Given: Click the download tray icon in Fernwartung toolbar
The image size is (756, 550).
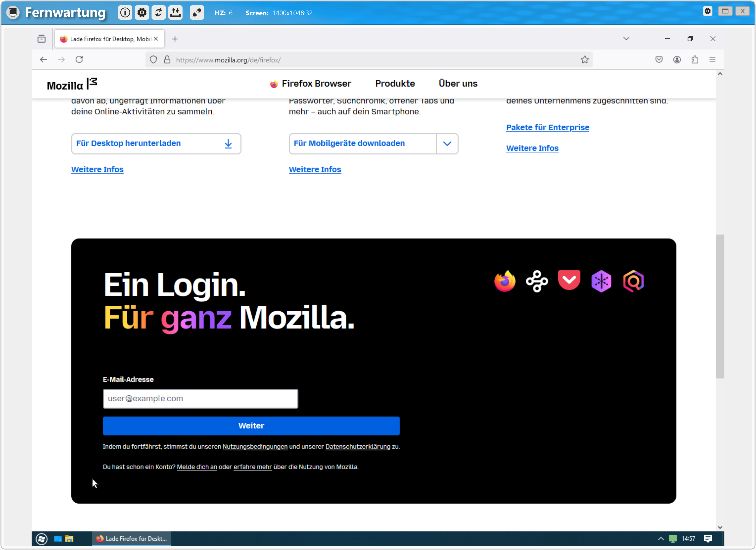Looking at the screenshot, I should [175, 13].
